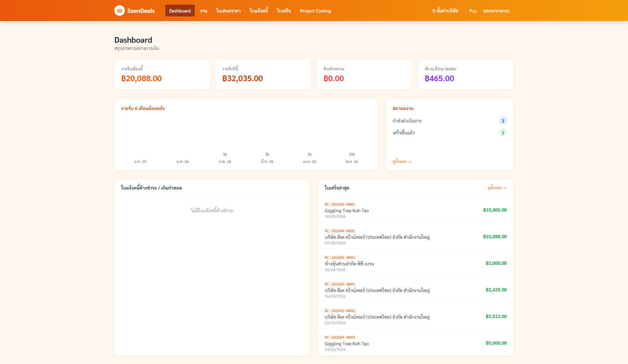Click the 20k chart value label
The image size is (628, 364).
tap(352, 154)
